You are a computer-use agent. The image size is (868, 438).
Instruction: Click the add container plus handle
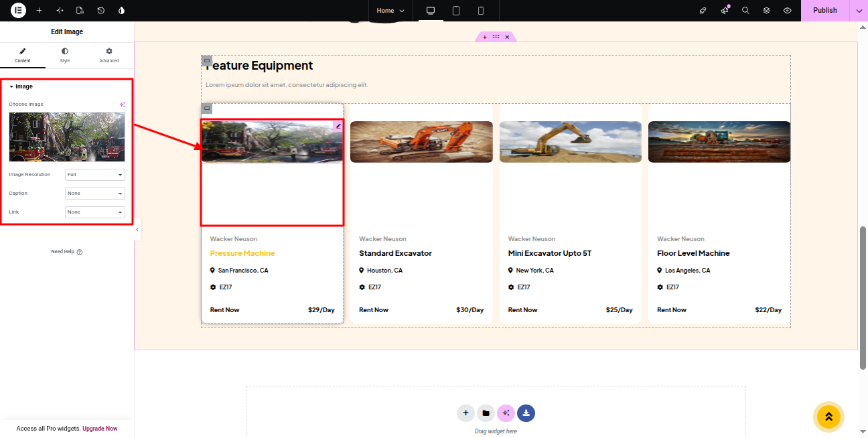(x=485, y=37)
